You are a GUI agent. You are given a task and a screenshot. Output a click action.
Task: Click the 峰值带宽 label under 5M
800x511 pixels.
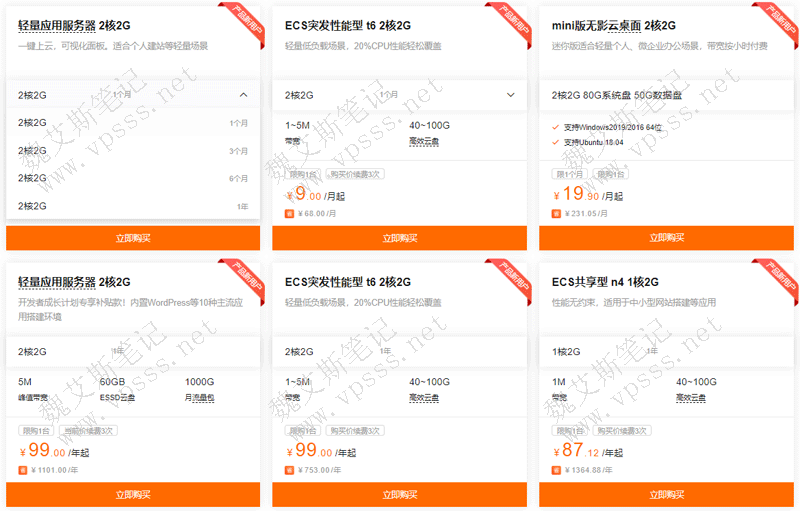click(x=33, y=398)
